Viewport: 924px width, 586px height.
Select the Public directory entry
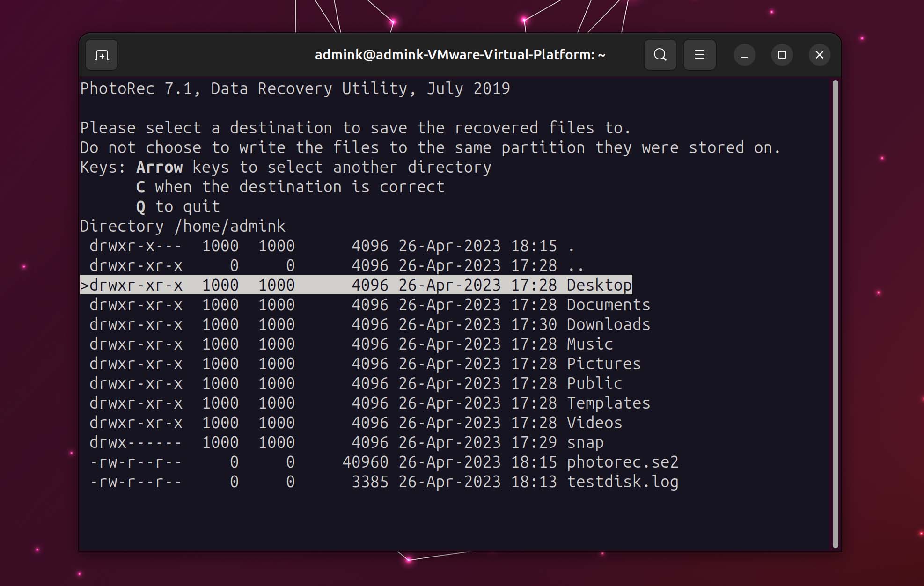click(356, 383)
